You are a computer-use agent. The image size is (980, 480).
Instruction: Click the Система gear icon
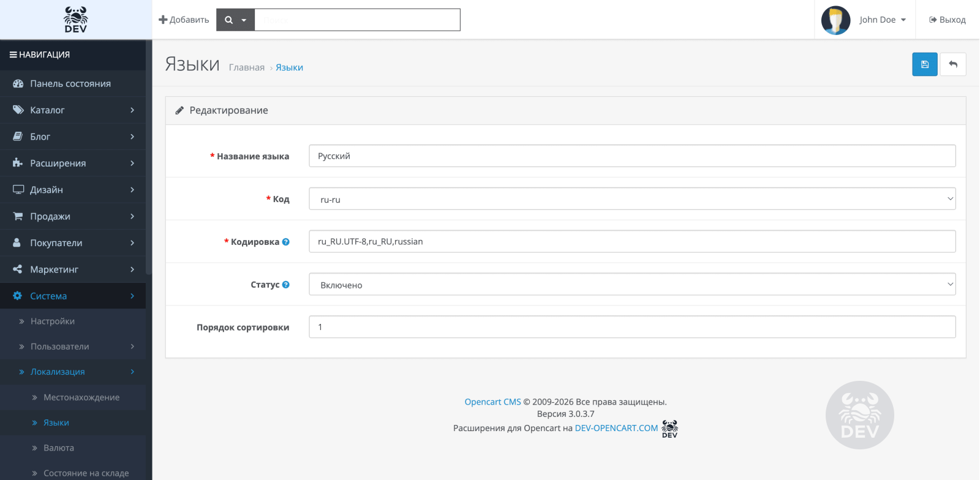pyautogui.click(x=18, y=296)
